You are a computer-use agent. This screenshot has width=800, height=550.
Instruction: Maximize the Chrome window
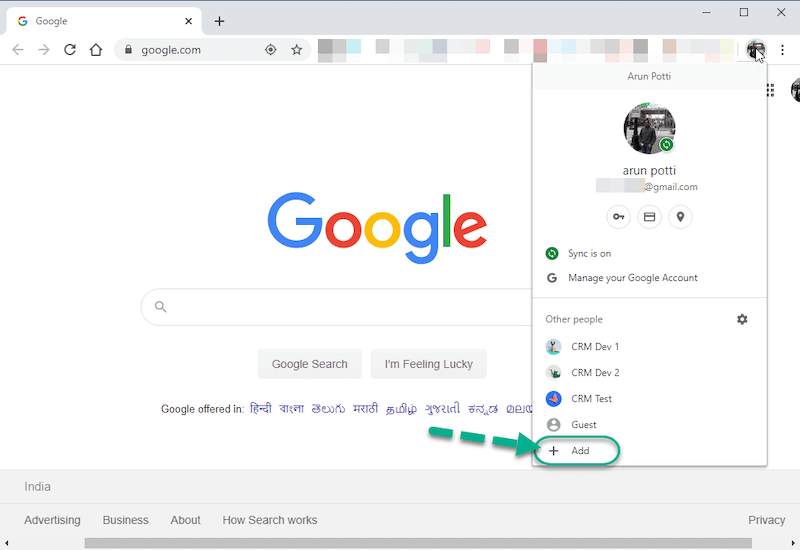pyautogui.click(x=744, y=12)
